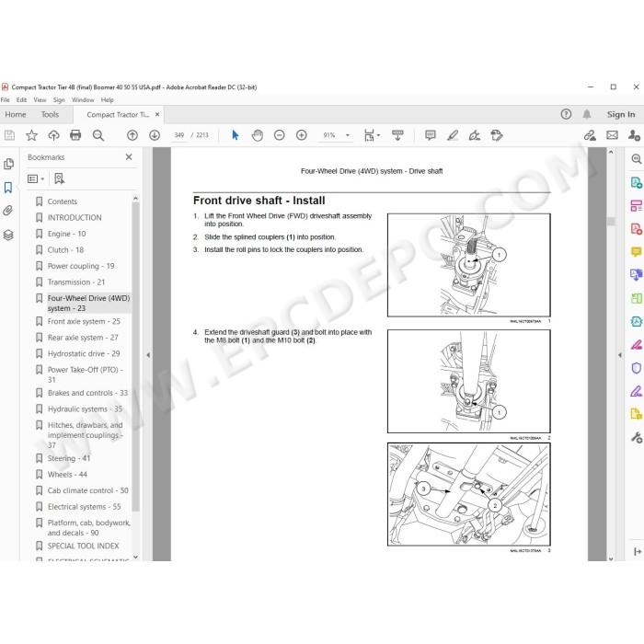Click the upload to cloud icon
This screenshot has width=644, height=644.
(53, 135)
